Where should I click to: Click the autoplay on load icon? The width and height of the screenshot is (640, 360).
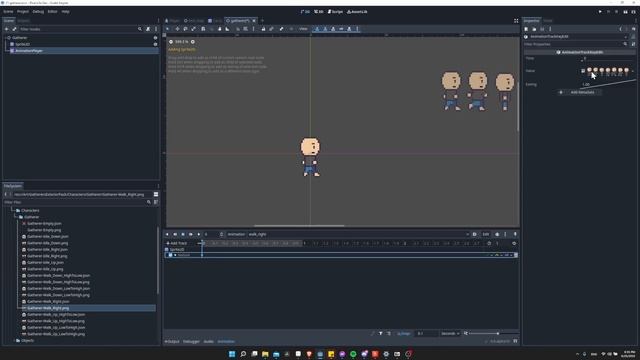(474, 234)
